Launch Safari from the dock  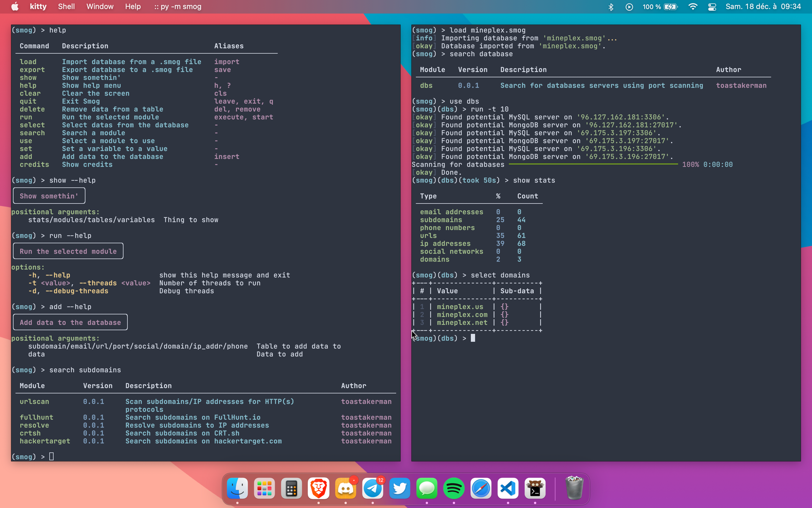(x=481, y=488)
